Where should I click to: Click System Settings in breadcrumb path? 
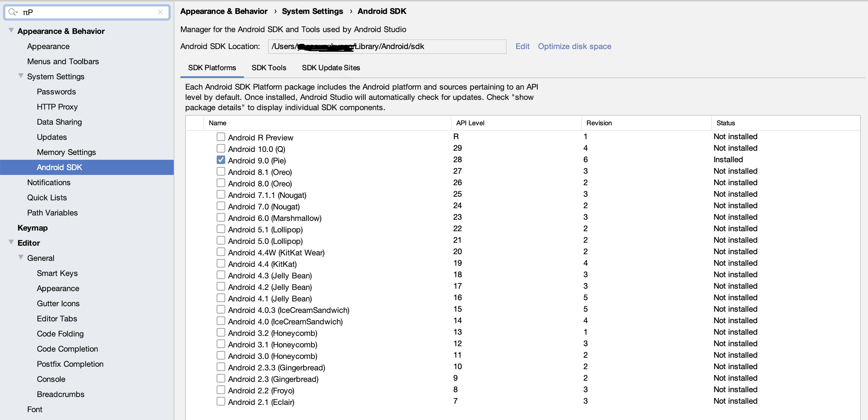(x=312, y=11)
